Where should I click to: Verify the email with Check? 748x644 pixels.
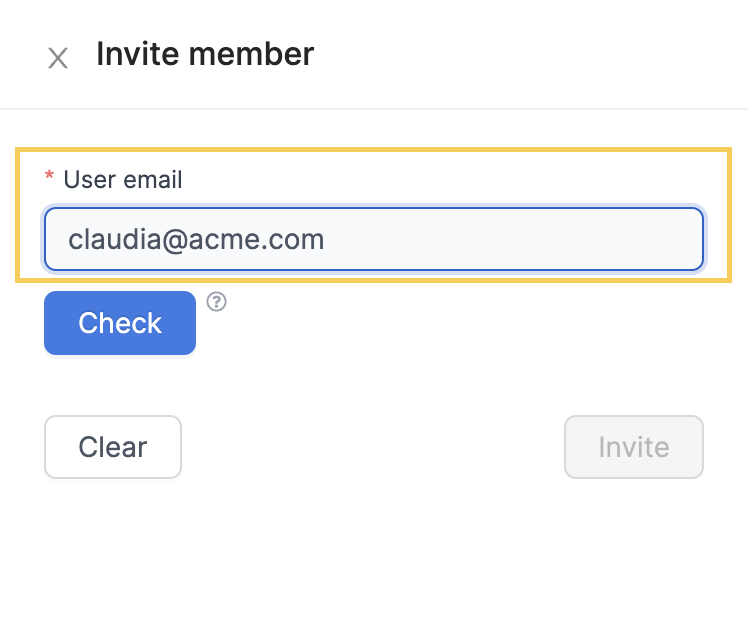(x=120, y=323)
